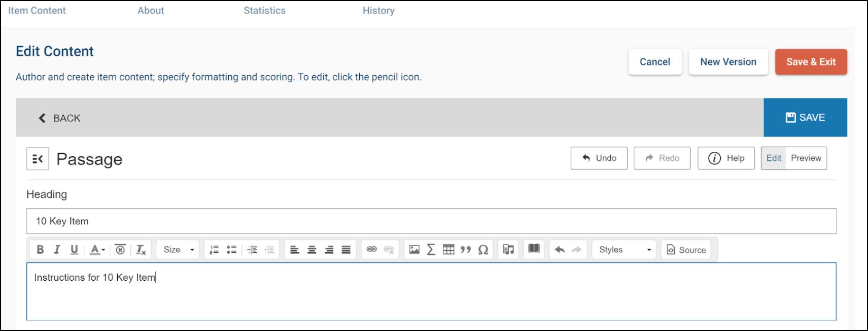Screen dimensions: 868x331
Task: Toggle Source view of the editor
Action: (x=686, y=249)
